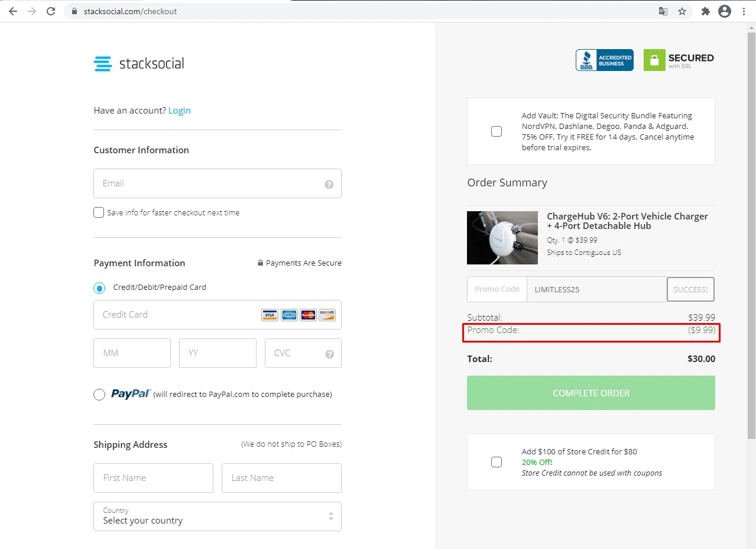Click Store Credit cannot be used with coupons
The height and width of the screenshot is (549, 756).
point(592,473)
